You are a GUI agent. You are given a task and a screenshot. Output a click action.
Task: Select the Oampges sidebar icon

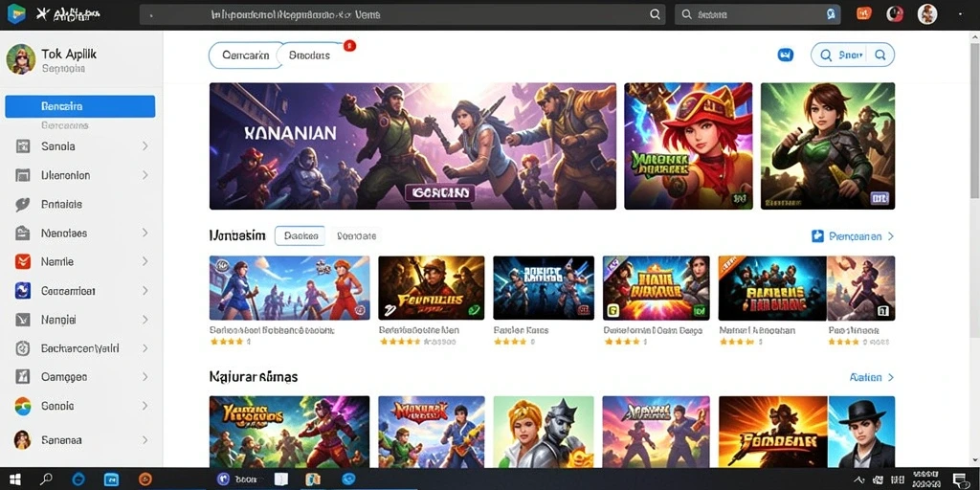coord(23,377)
